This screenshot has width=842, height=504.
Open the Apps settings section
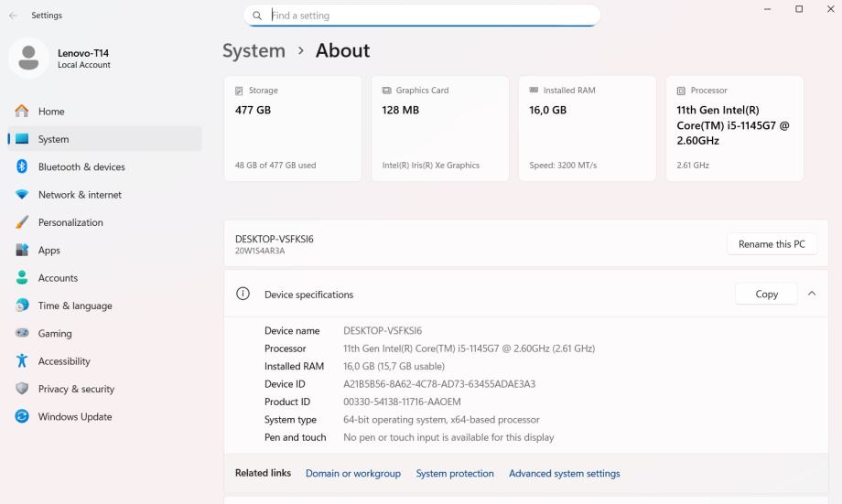click(x=49, y=250)
